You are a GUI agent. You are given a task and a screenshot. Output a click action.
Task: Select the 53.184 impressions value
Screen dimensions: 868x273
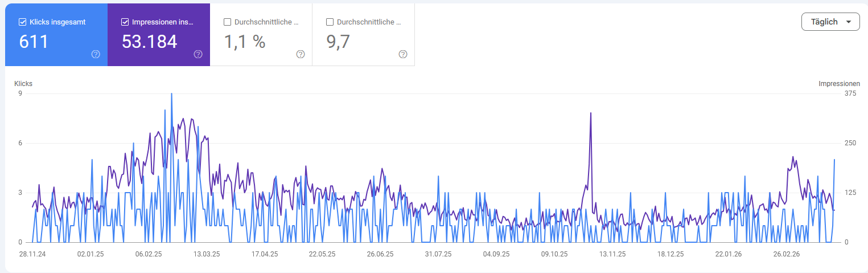pyautogui.click(x=150, y=42)
